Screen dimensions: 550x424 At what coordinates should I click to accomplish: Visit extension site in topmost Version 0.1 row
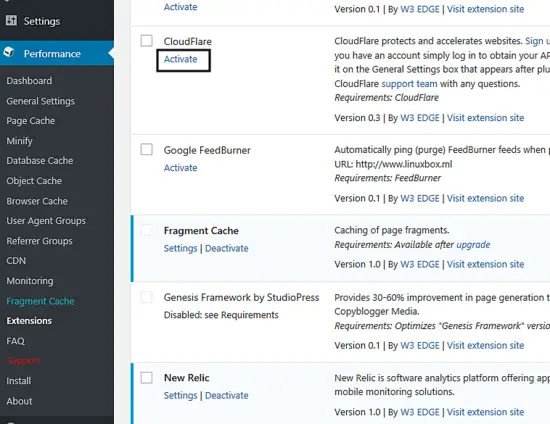pyautogui.click(x=485, y=9)
